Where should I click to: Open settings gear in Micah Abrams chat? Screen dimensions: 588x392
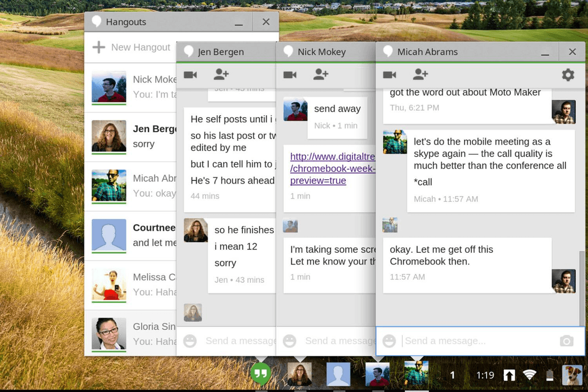click(x=568, y=75)
